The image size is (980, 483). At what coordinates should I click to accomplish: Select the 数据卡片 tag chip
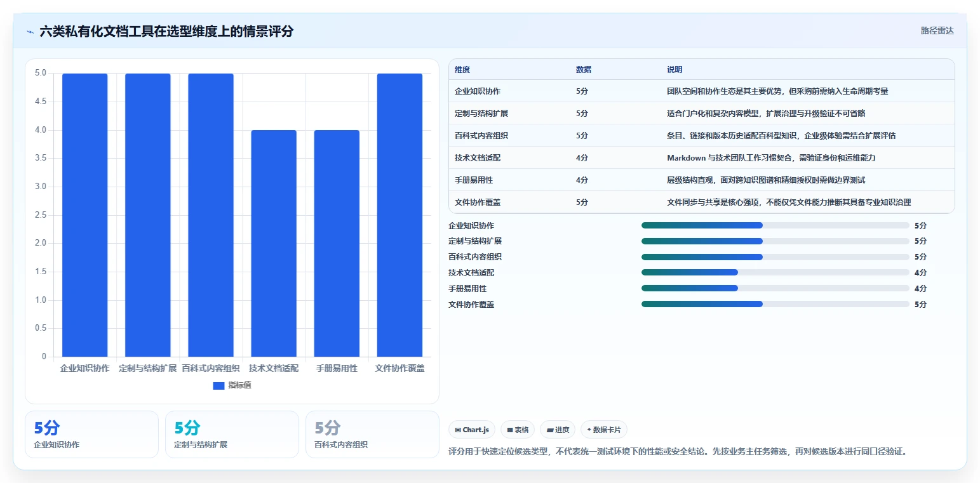(x=604, y=430)
